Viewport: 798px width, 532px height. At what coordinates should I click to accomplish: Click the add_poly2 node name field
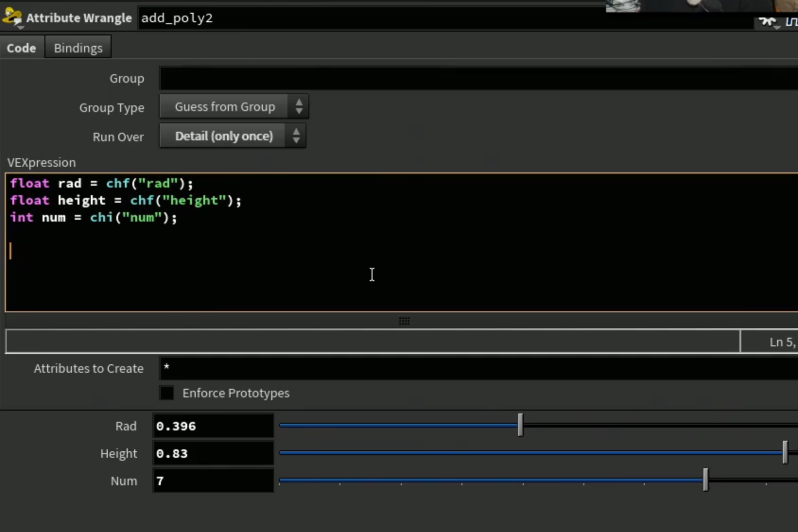[x=444, y=18]
